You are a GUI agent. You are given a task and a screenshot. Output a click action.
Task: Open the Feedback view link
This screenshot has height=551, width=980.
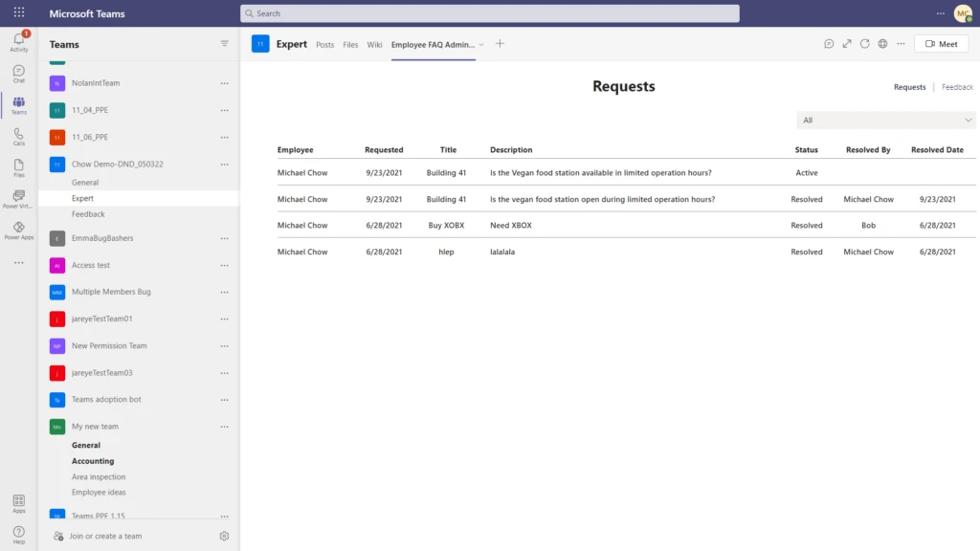click(x=956, y=87)
